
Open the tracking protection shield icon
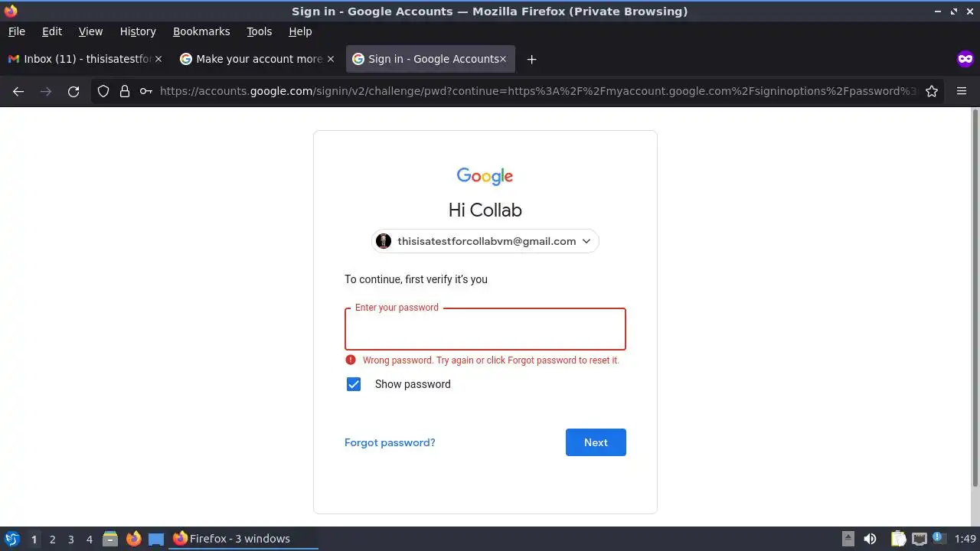click(x=103, y=91)
